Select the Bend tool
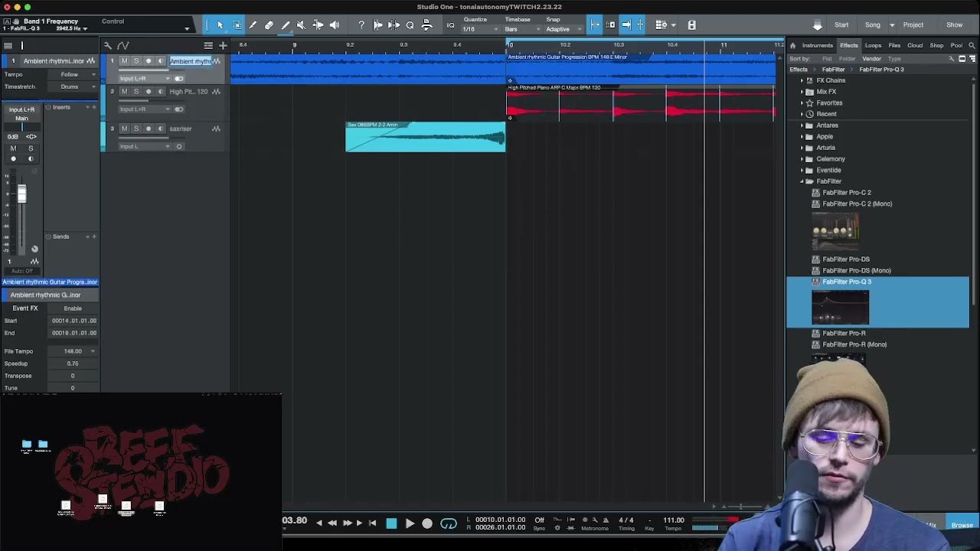This screenshot has height=551, width=980. (318, 25)
